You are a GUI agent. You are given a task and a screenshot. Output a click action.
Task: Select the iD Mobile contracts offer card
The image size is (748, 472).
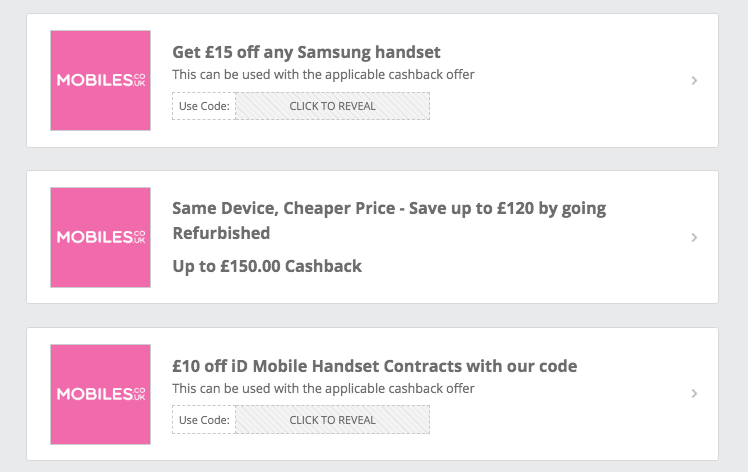(373, 394)
